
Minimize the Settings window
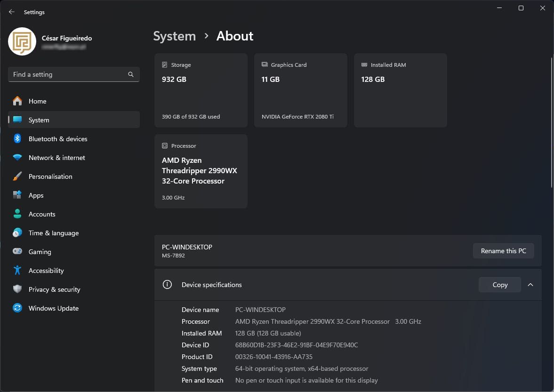click(499, 8)
